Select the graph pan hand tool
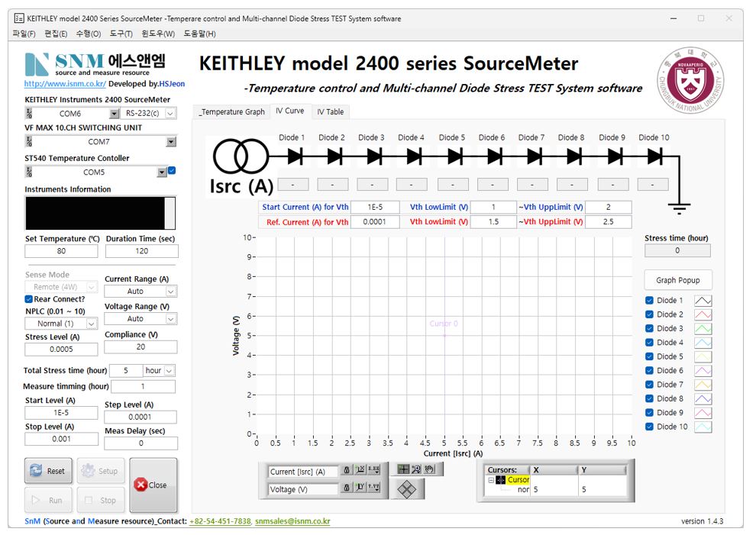 click(429, 469)
